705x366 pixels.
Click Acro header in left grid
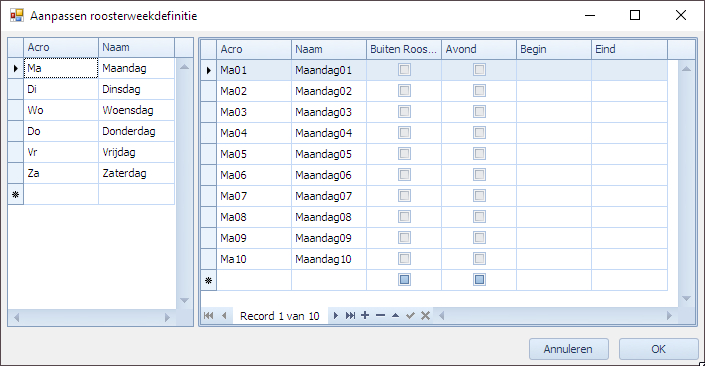[x=61, y=48]
